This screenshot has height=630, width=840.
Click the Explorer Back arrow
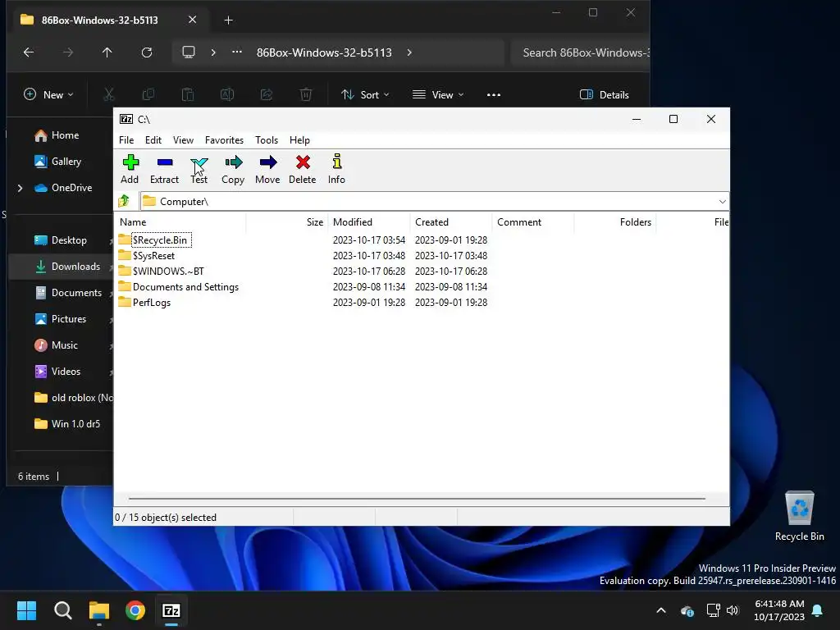pos(29,52)
